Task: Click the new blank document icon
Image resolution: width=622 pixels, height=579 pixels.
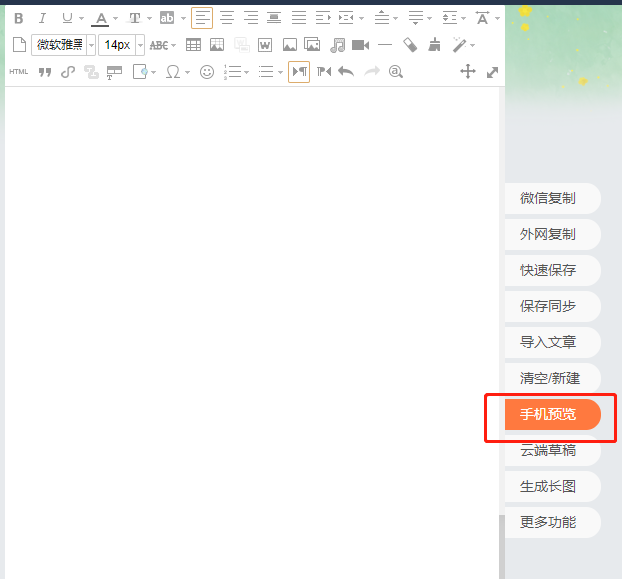Action: [x=19, y=45]
